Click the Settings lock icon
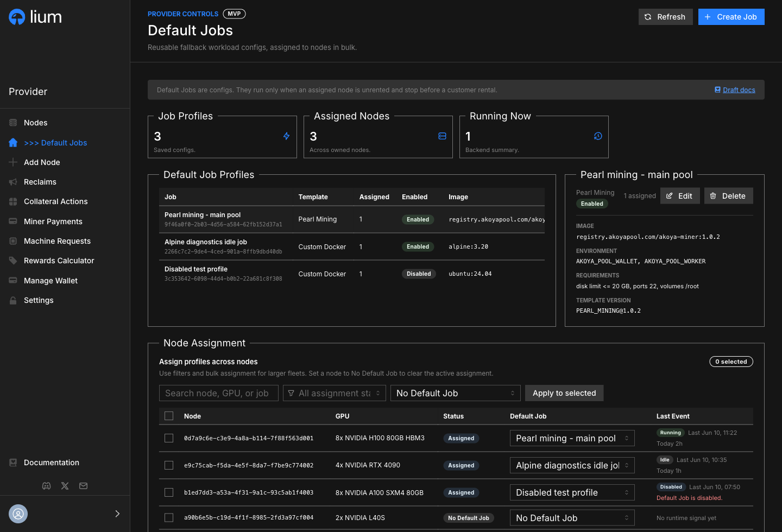This screenshot has height=532, width=782. coord(13,300)
